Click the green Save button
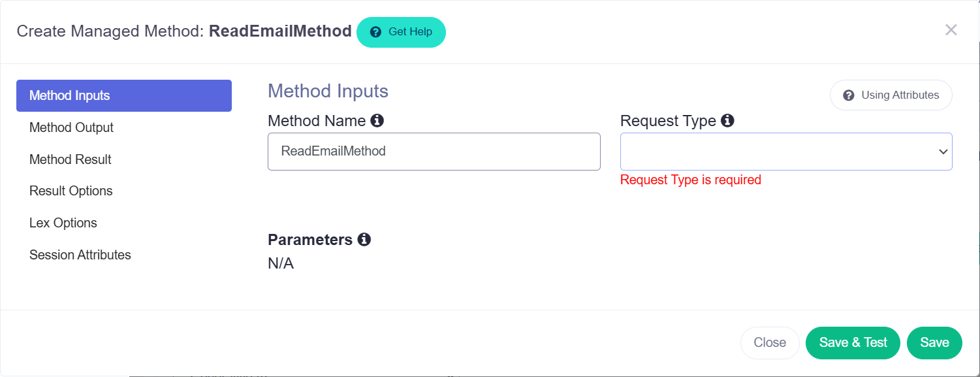This screenshot has height=377, width=980. point(934,343)
